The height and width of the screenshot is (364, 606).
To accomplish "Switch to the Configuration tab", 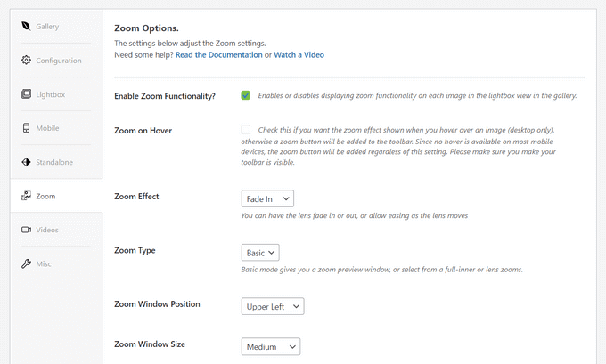I will (56, 61).
